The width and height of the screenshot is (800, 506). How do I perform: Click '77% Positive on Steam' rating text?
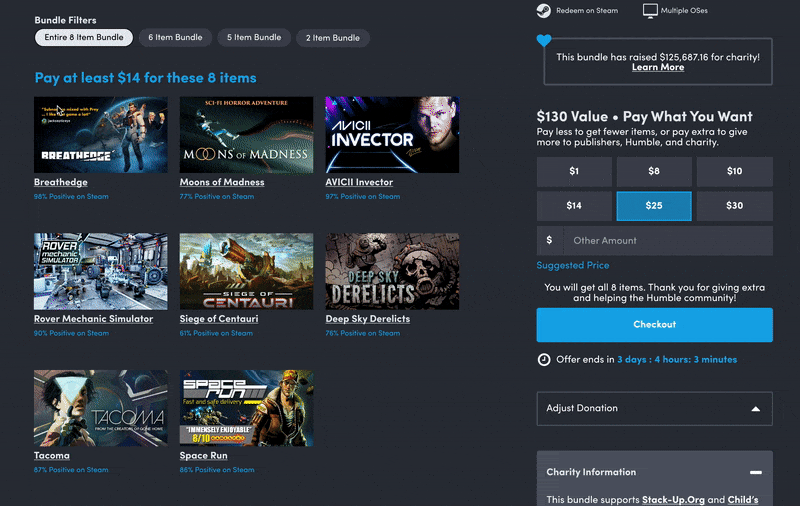[x=217, y=196]
